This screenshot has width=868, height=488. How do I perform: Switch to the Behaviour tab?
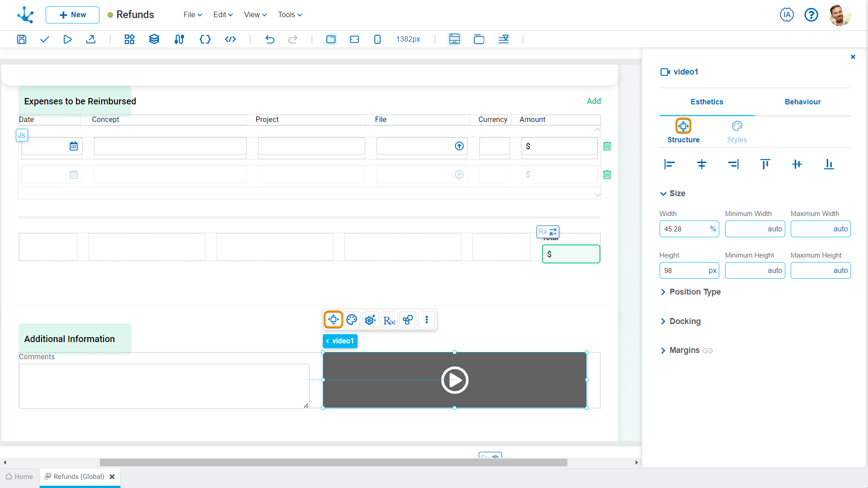[802, 102]
